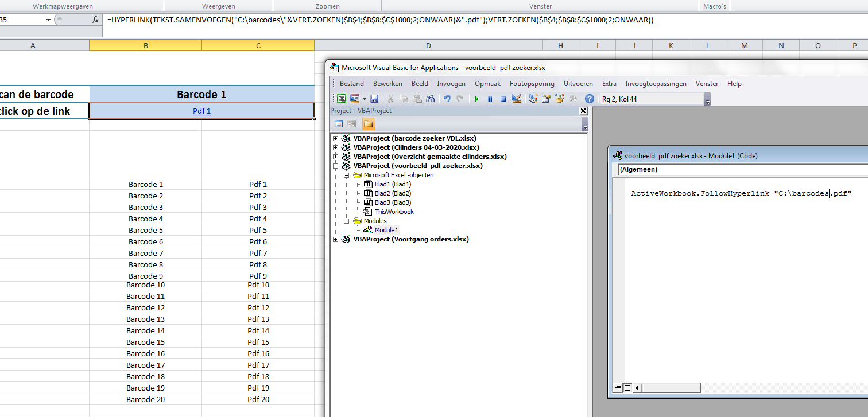Open the Invoegen menu
Viewport: 868px width, 417px height.
[451, 84]
